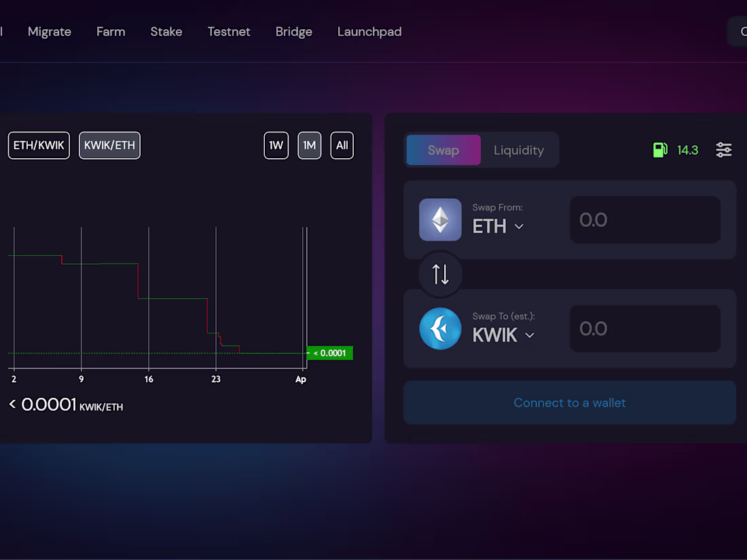This screenshot has height=560, width=747.
Task: Select the 1W chart timeframe
Action: [276, 145]
